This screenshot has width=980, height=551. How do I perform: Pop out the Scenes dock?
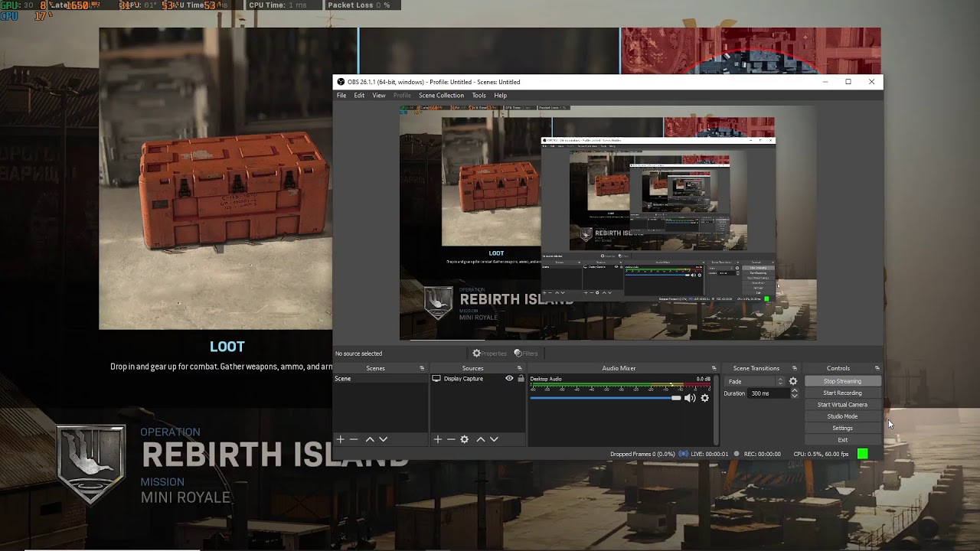[x=422, y=368]
